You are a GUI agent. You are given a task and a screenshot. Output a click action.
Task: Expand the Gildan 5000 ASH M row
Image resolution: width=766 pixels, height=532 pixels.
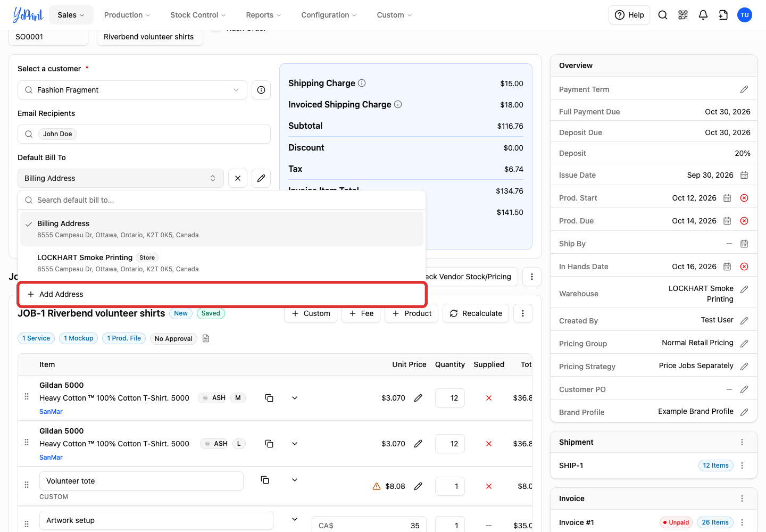pyautogui.click(x=295, y=398)
